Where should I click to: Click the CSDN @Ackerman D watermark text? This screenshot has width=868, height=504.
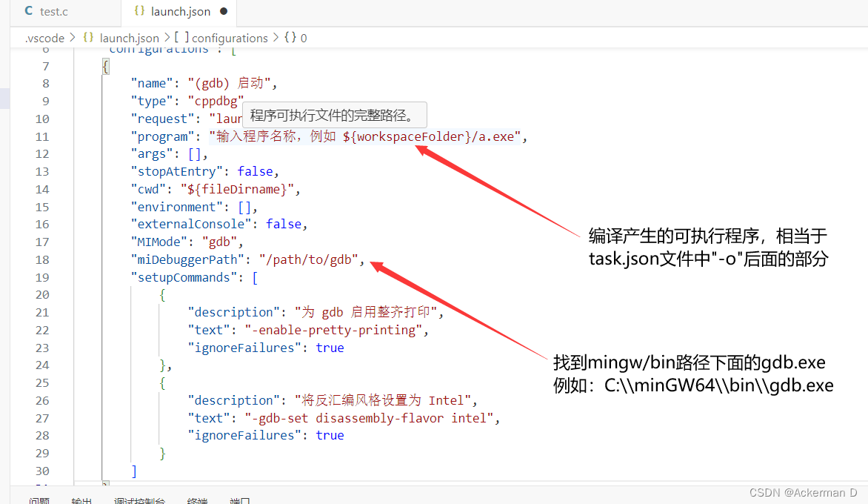tap(803, 492)
